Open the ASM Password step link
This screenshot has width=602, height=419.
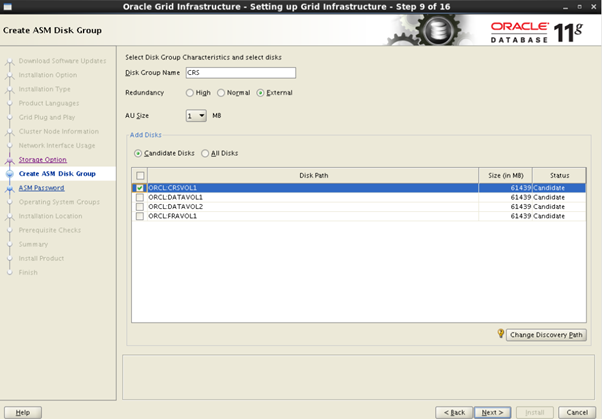click(x=41, y=188)
